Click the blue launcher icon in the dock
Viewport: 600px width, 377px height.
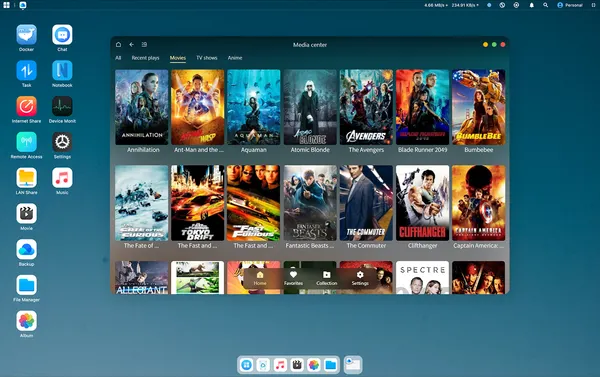click(x=246, y=365)
